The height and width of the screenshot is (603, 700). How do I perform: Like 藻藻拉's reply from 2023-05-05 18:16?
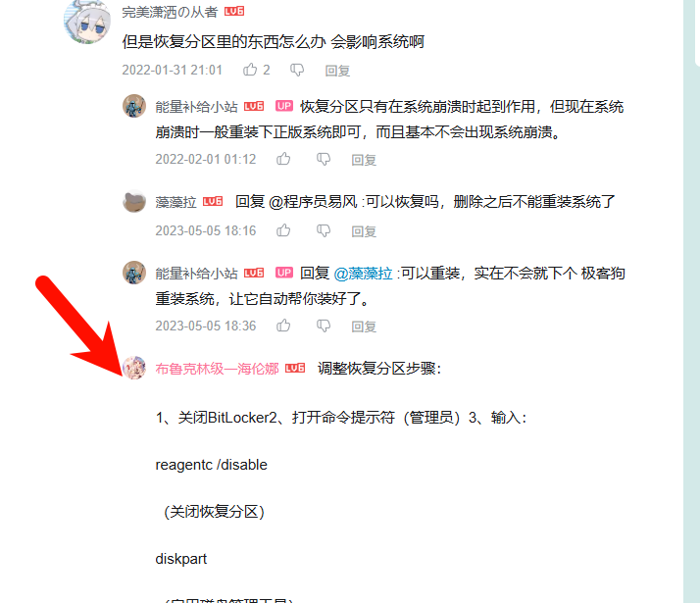(283, 230)
